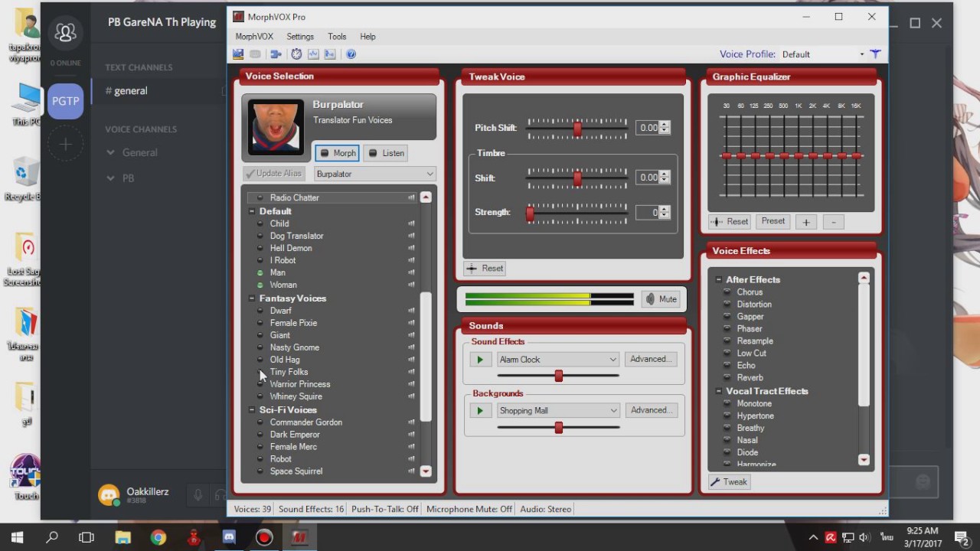This screenshot has width=980, height=551.
Task: Open the Tools menu
Action: [337, 37]
